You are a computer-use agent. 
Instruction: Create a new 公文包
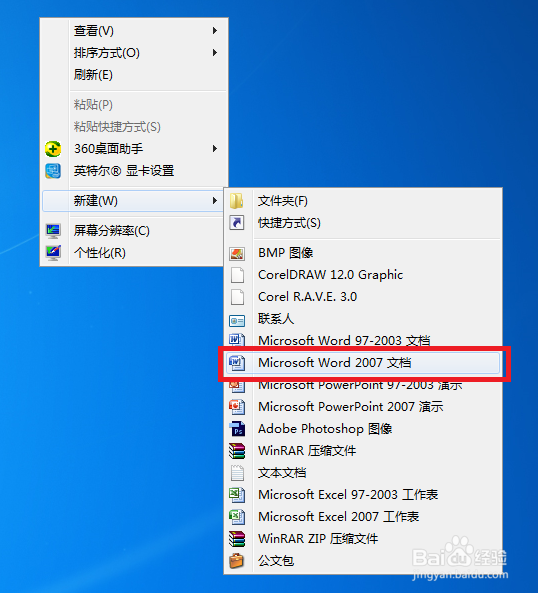coord(363,560)
